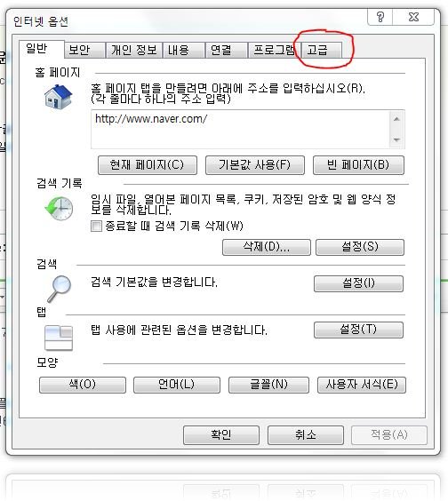The image size is (448, 501).
Task: Enable 종료할 때 검색 기록 삭제 checkbox
Action: (x=96, y=227)
